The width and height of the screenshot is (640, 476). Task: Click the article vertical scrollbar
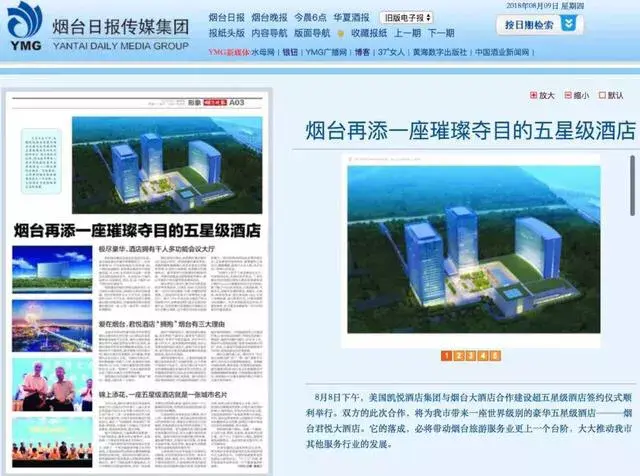632,185
